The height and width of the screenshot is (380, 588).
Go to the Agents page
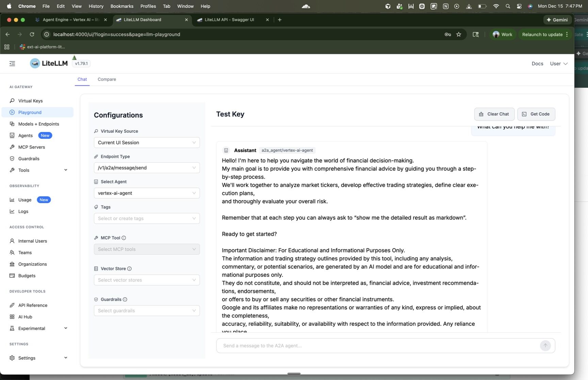point(26,135)
